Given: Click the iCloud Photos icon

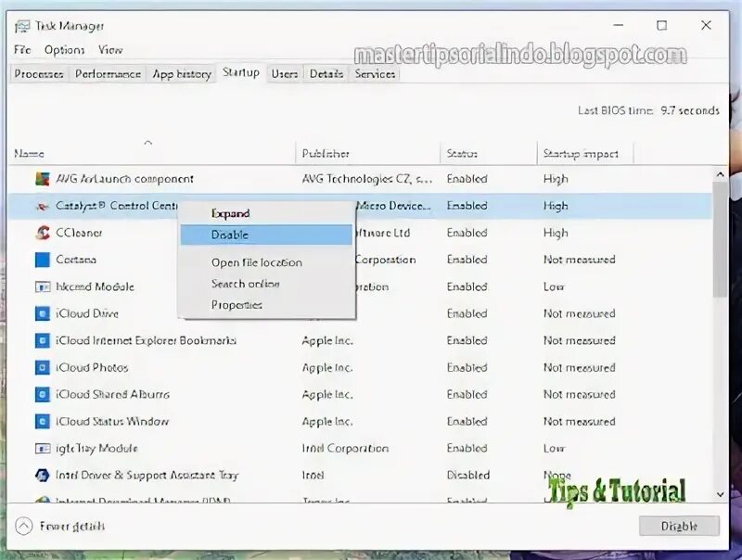Looking at the screenshot, I should click(42, 367).
